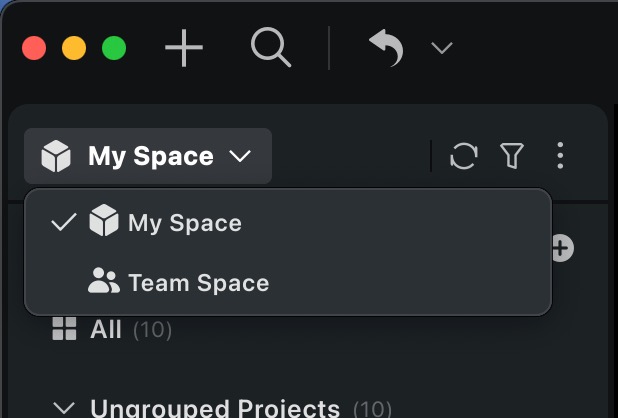Select Team Space from the dropdown list

pyautogui.click(x=198, y=283)
